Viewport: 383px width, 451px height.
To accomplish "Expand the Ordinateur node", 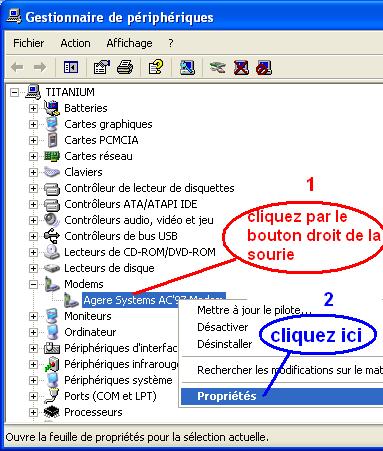I will pos(33,332).
